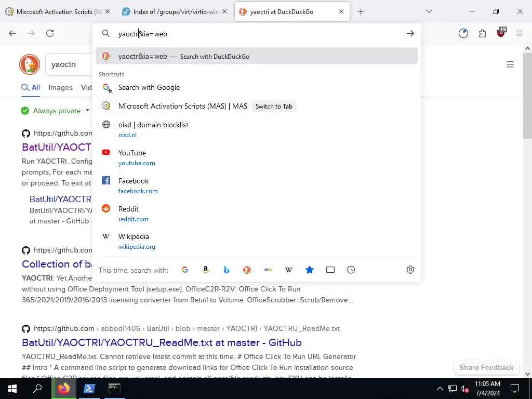
Task: Select the Facebook shortcut suggestion
Action: coord(257,185)
